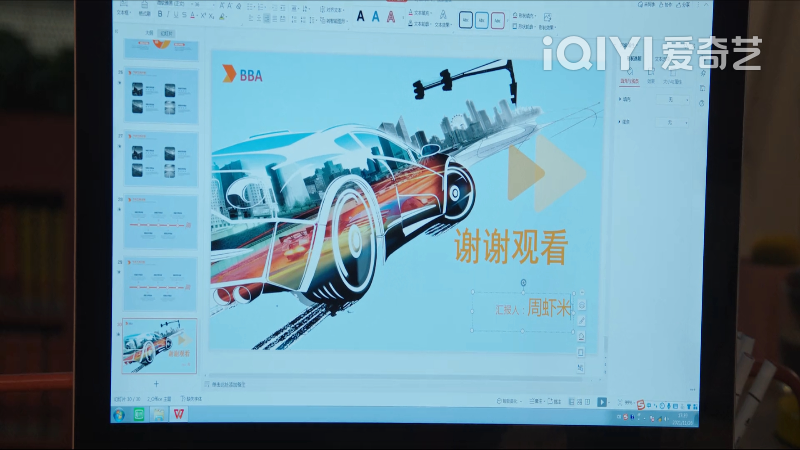Viewport: 800px width, 450px height.
Task: Decrease font size with smaller A icon
Action: click(230, 6)
